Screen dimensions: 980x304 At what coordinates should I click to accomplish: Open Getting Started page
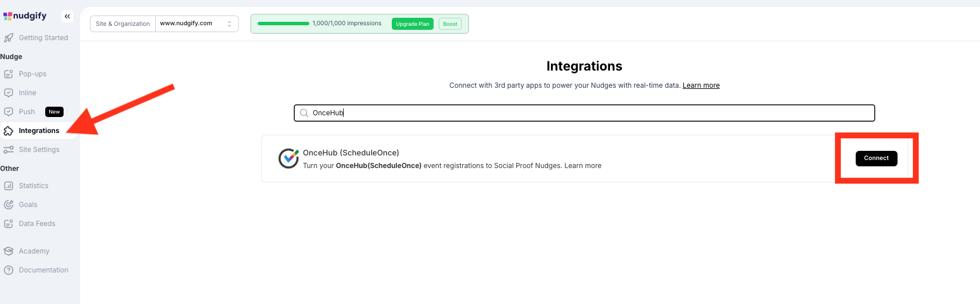click(44, 38)
